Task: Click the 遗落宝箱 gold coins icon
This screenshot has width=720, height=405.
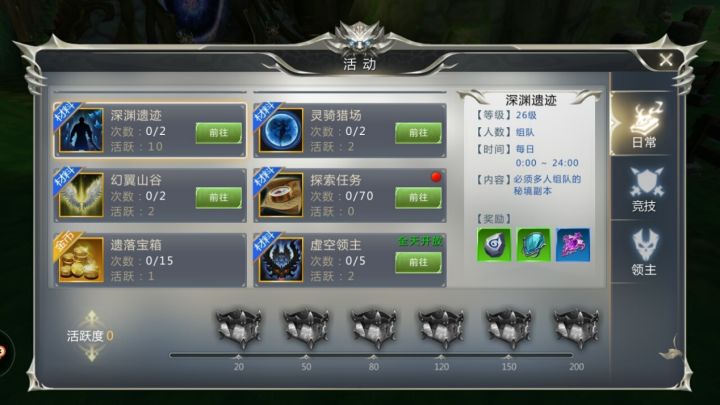Action: (x=81, y=260)
